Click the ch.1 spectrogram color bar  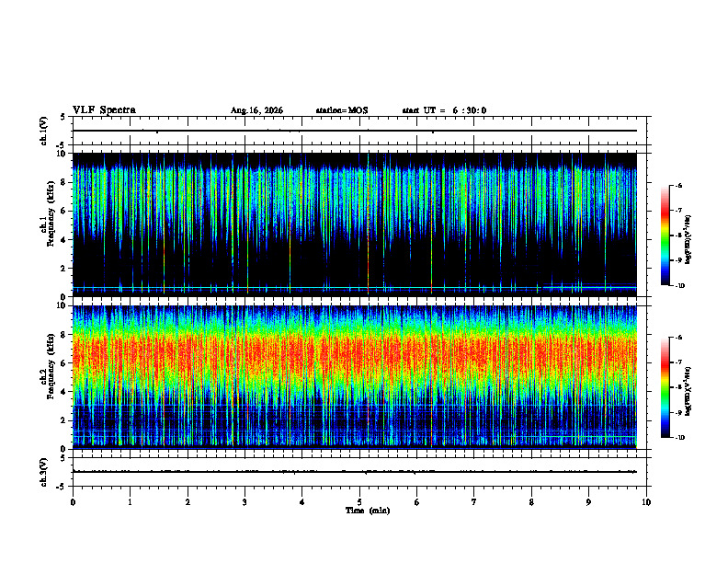[665, 236]
